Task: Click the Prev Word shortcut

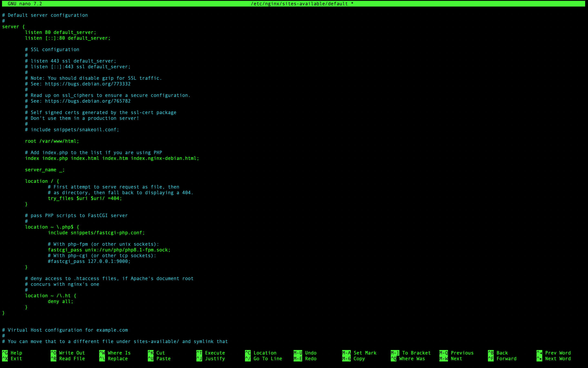Action: [554, 353]
